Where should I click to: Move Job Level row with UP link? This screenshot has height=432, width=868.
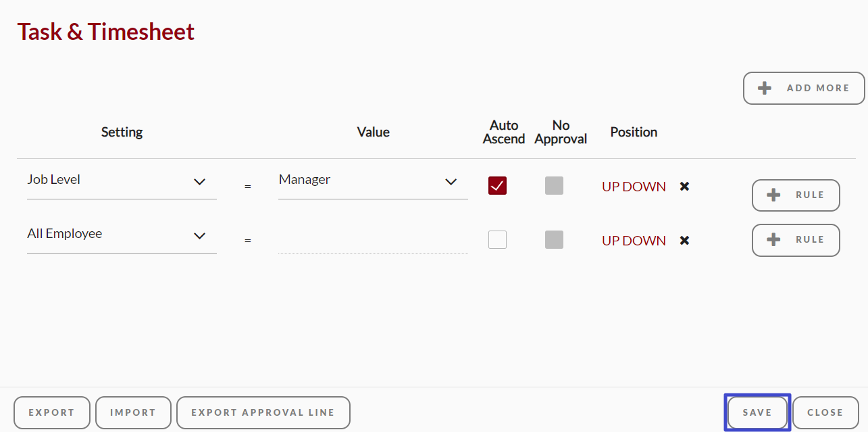[611, 187]
